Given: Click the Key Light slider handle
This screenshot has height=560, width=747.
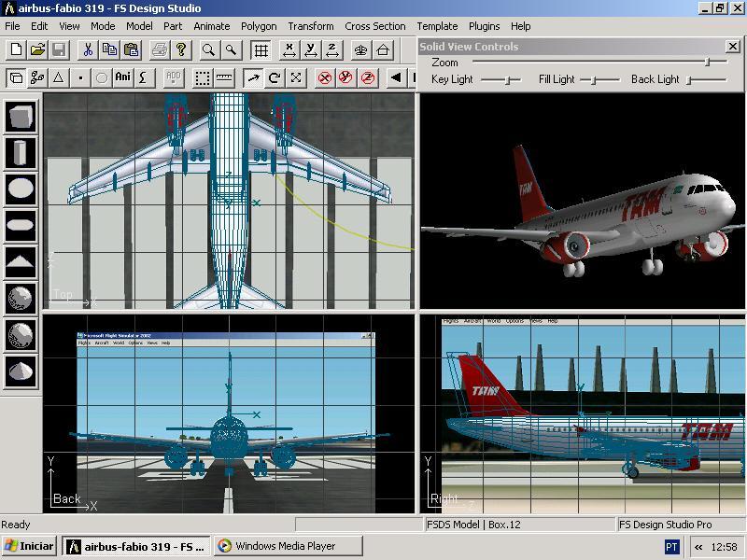Looking at the screenshot, I should (x=508, y=80).
